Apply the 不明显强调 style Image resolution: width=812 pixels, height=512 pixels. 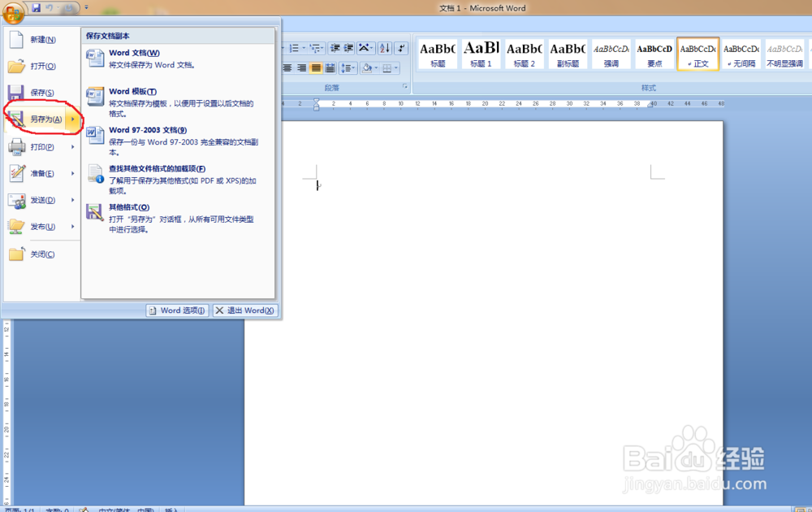point(784,54)
